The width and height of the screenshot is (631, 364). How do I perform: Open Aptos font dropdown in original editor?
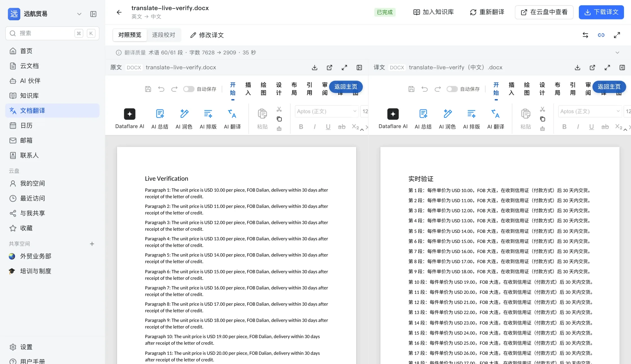tap(326, 111)
